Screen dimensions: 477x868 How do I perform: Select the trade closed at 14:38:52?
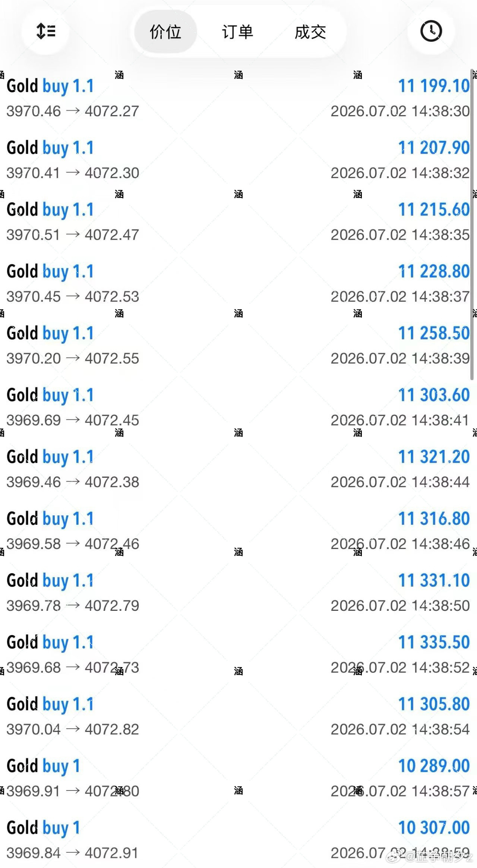[x=238, y=655]
